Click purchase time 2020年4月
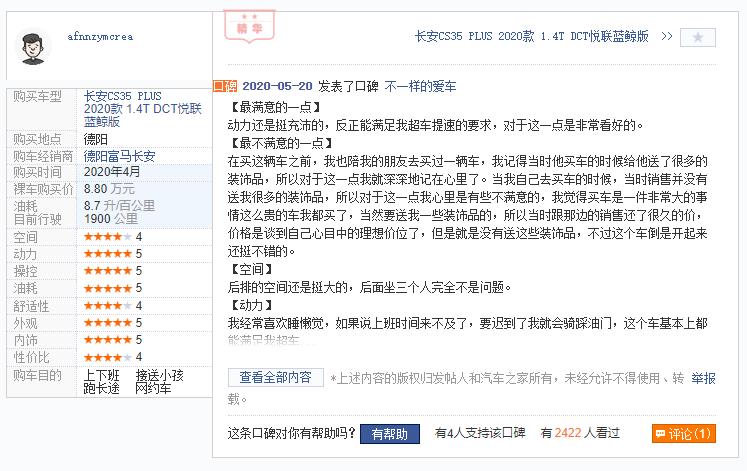 (x=111, y=172)
